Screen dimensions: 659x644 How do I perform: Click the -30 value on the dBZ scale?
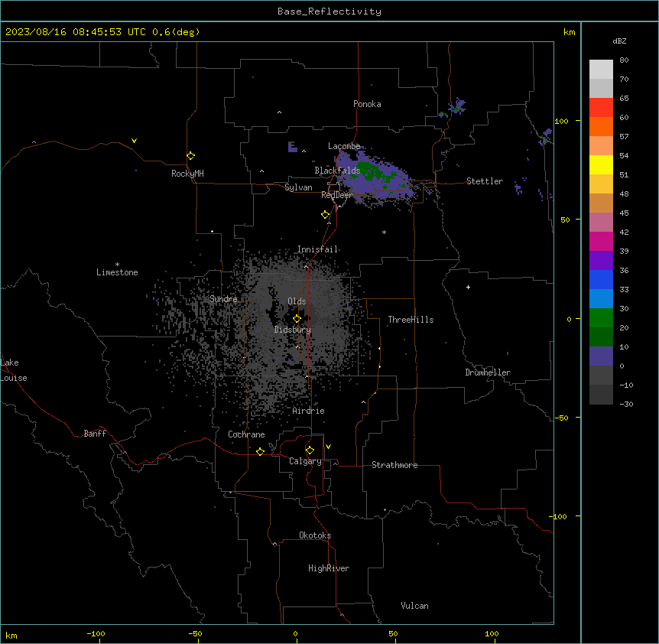[x=626, y=404]
